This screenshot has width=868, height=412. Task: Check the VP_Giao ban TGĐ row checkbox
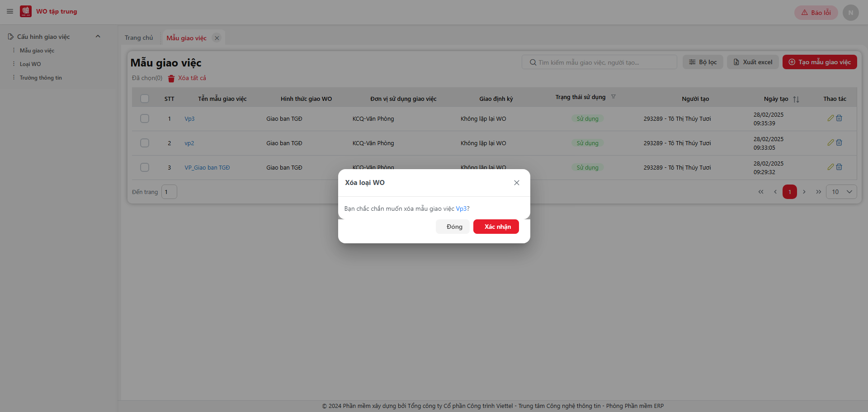(145, 167)
